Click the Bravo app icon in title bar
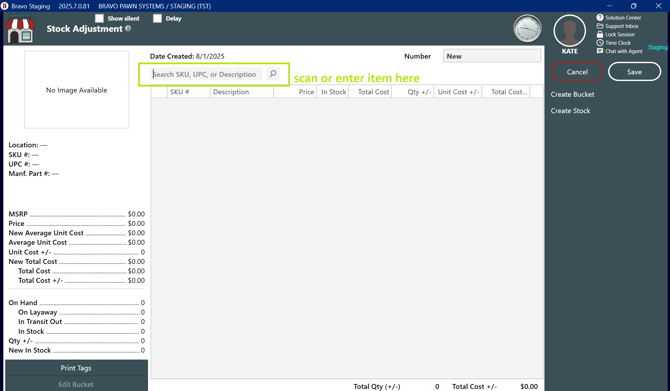Image resolution: width=670 pixels, height=391 pixels. click(5, 6)
